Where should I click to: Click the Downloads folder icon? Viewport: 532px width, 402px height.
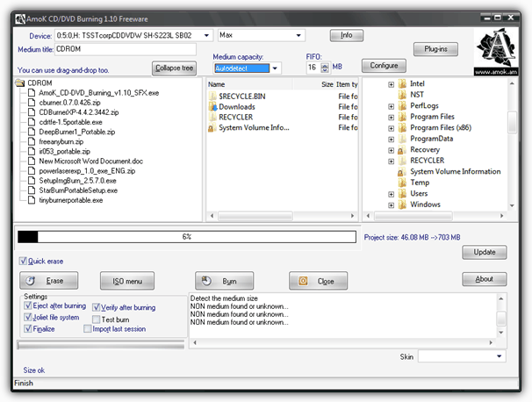(212, 106)
